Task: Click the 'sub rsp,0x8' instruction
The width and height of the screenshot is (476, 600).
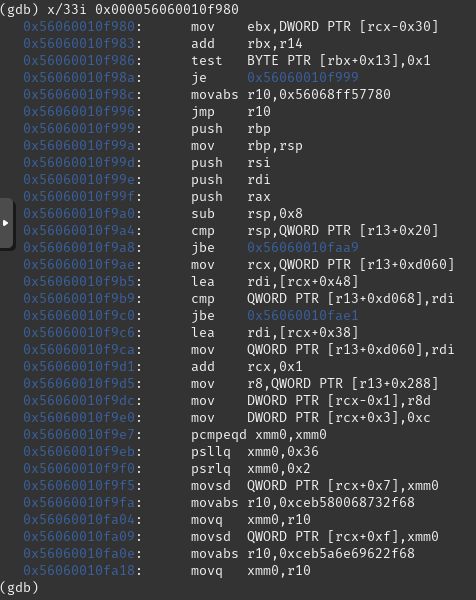Action: [x=247, y=214]
